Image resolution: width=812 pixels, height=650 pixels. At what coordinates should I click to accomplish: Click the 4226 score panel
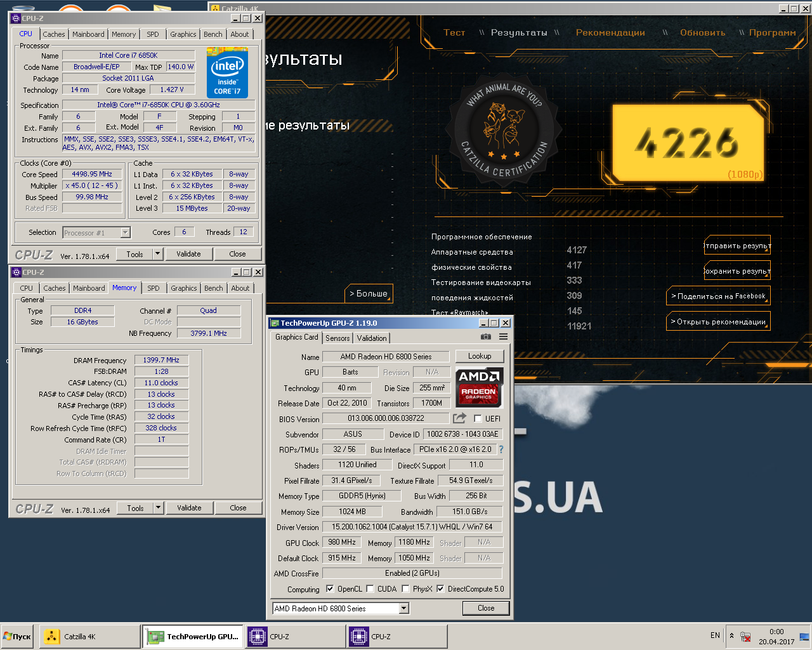688,143
